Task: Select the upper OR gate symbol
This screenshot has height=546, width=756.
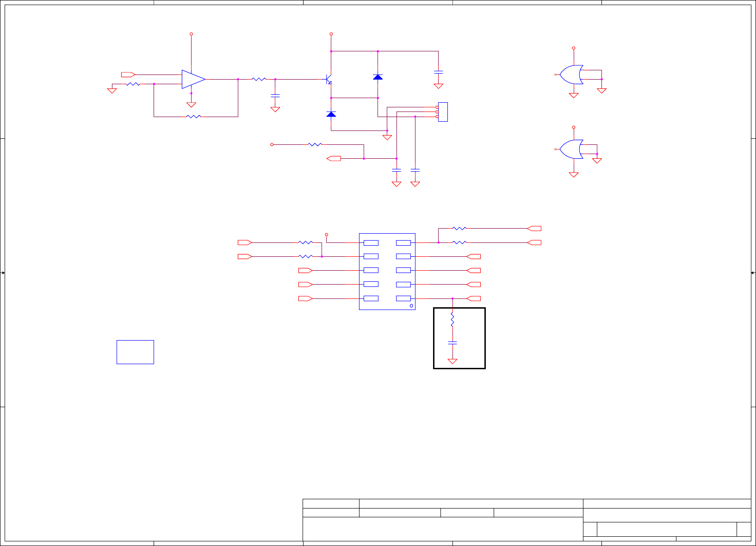Action: point(571,74)
